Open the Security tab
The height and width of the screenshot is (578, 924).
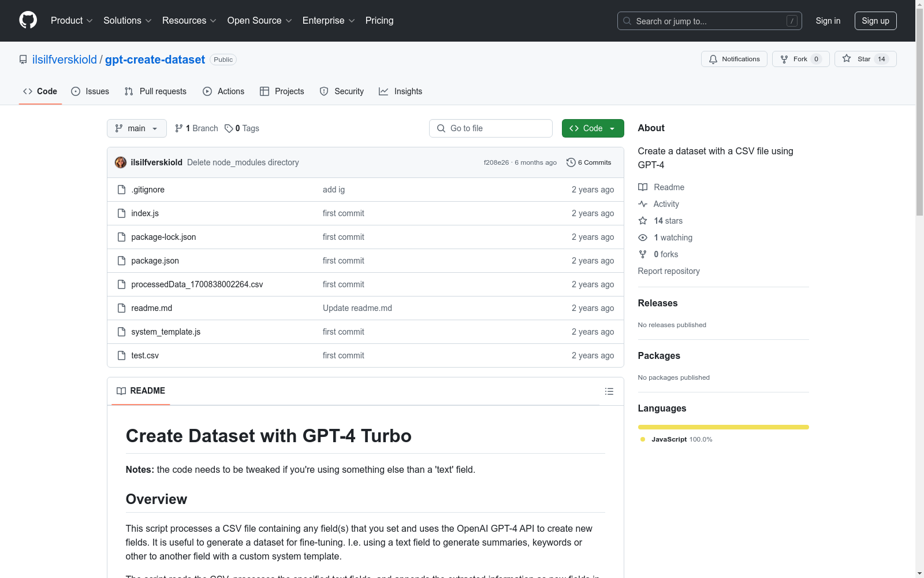342,91
